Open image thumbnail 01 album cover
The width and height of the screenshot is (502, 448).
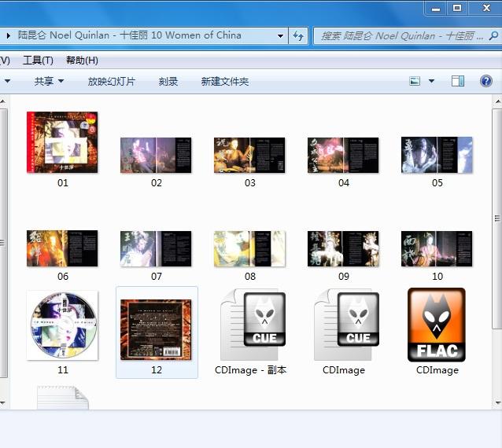coord(62,142)
